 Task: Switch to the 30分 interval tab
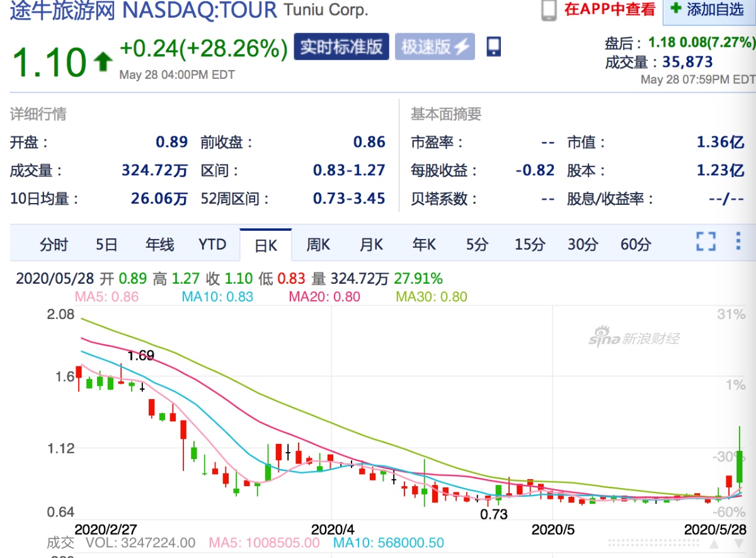coord(583,245)
